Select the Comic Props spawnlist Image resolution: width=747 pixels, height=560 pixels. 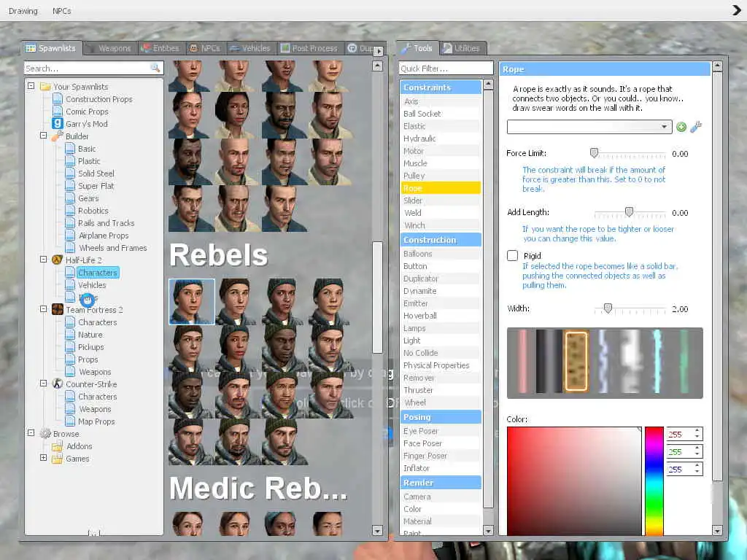(x=87, y=112)
